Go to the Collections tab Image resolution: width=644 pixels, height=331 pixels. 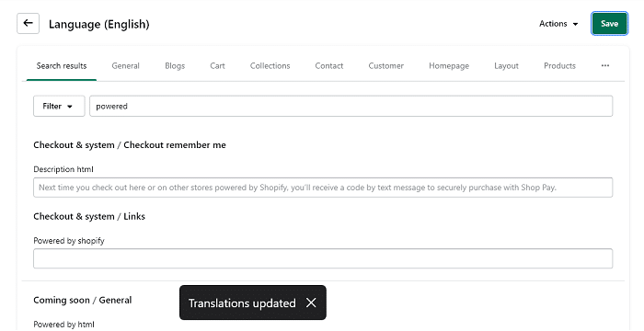270,65
